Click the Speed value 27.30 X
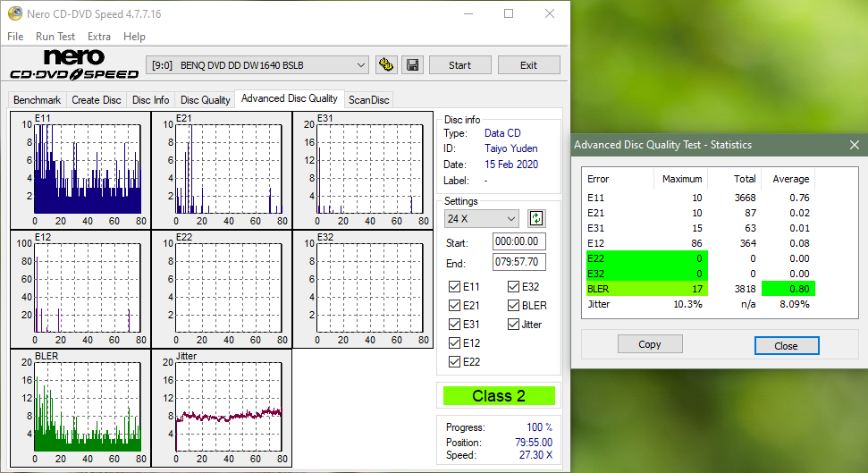Image resolution: width=868 pixels, height=473 pixels. [535, 455]
